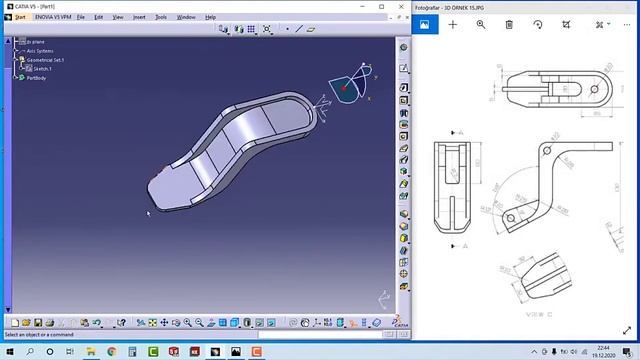Viewport: 640px width, 360px height.
Task: Select PartBody in the specification tree
Action: click(x=36, y=78)
